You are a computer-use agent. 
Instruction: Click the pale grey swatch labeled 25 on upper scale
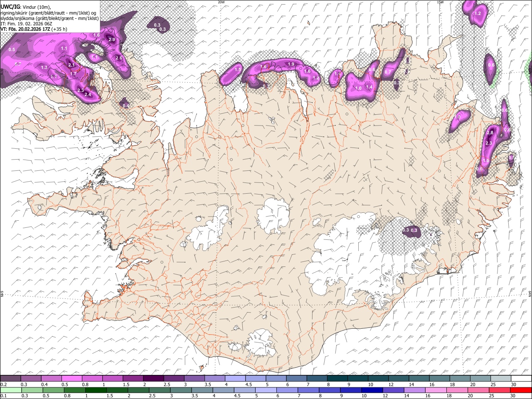(501, 379)
